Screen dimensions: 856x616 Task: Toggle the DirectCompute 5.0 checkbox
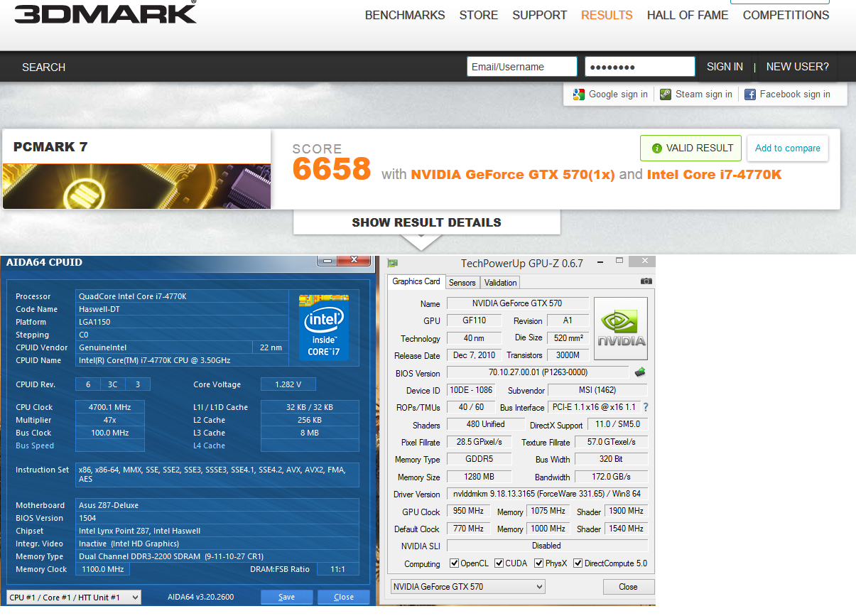578,563
